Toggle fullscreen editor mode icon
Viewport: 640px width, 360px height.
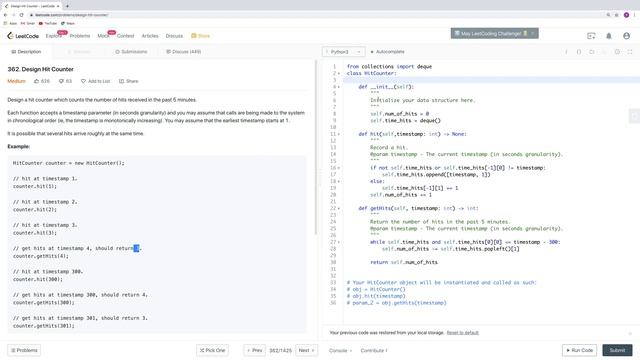(x=630, y=52)
